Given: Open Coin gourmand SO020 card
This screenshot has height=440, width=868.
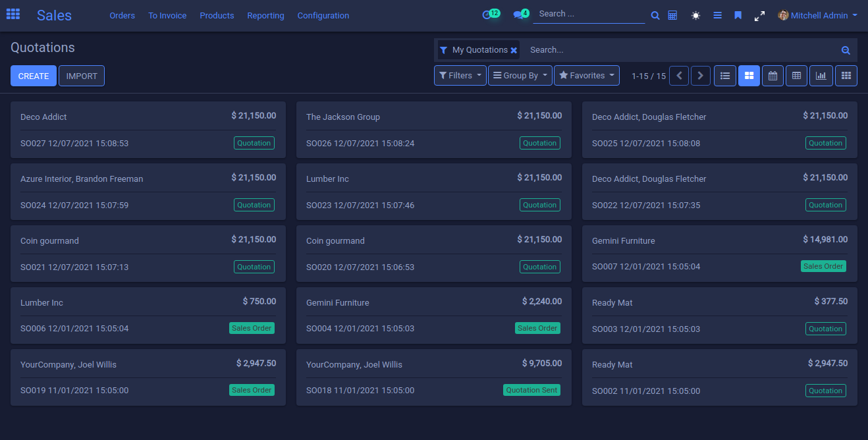Looking at the screenshot, I should 434,254.
